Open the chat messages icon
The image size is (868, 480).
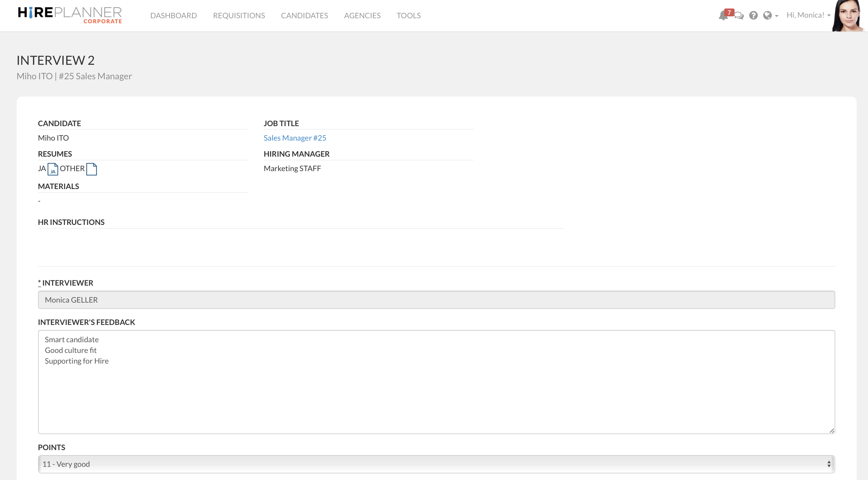[739, 16]
